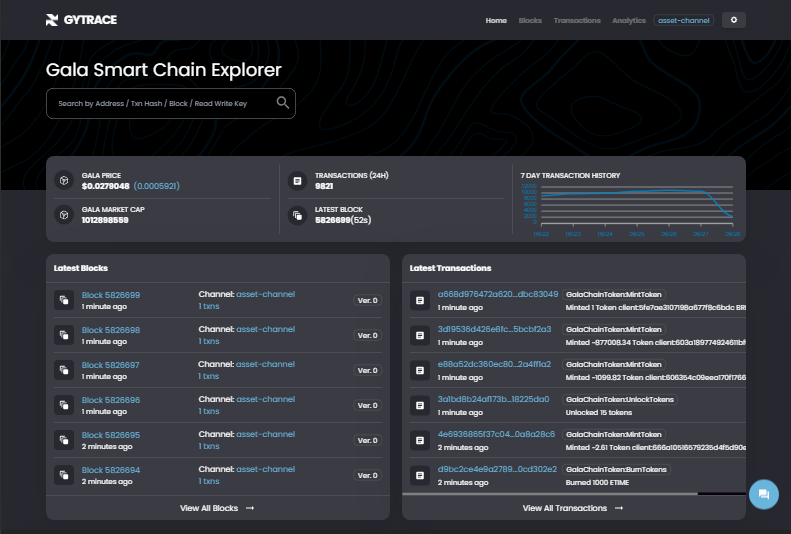This screenshot has width=791, height=534.
Task: Click the GALA price value $0.0279048
Action: click(x=105, y=186)
